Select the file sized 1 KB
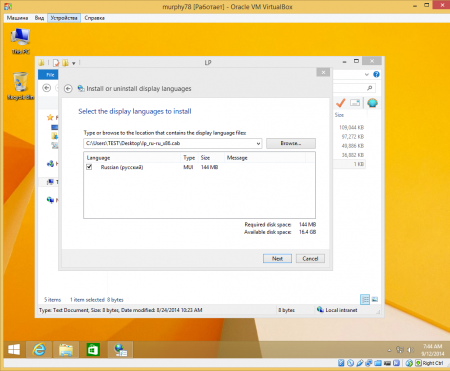Image resolution: width=450 pixels, height=371 pixels. (359, 164)
